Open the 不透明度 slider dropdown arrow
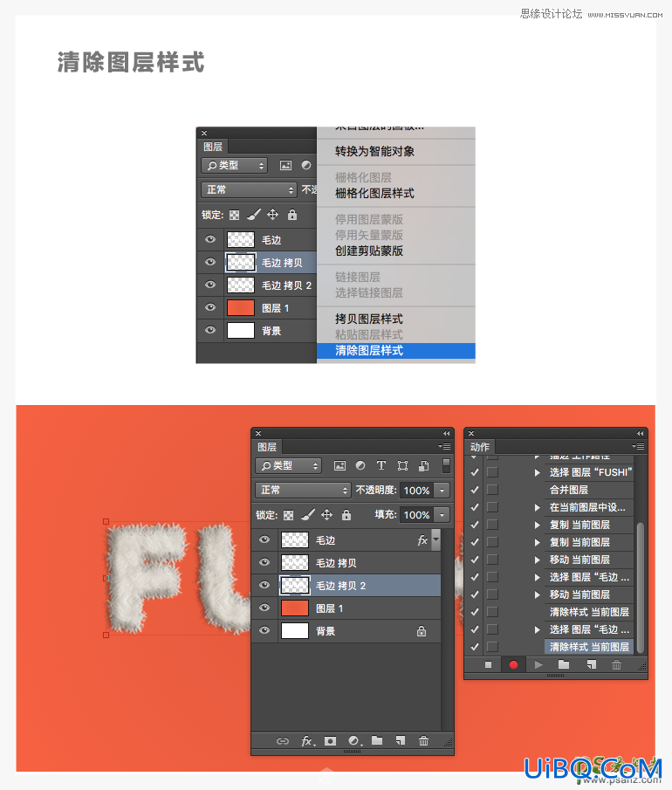Image resolution: width=672 pixels, height=790 pixels. (442, 491)
